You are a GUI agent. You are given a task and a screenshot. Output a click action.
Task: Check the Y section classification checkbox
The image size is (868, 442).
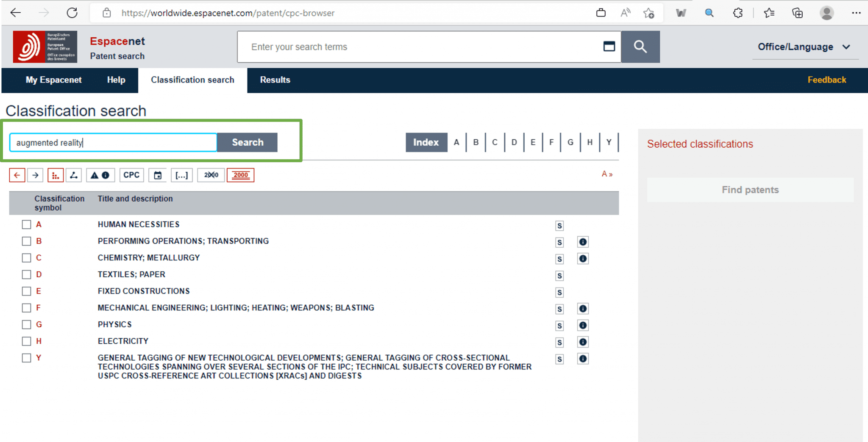click(x=27, y=358)
